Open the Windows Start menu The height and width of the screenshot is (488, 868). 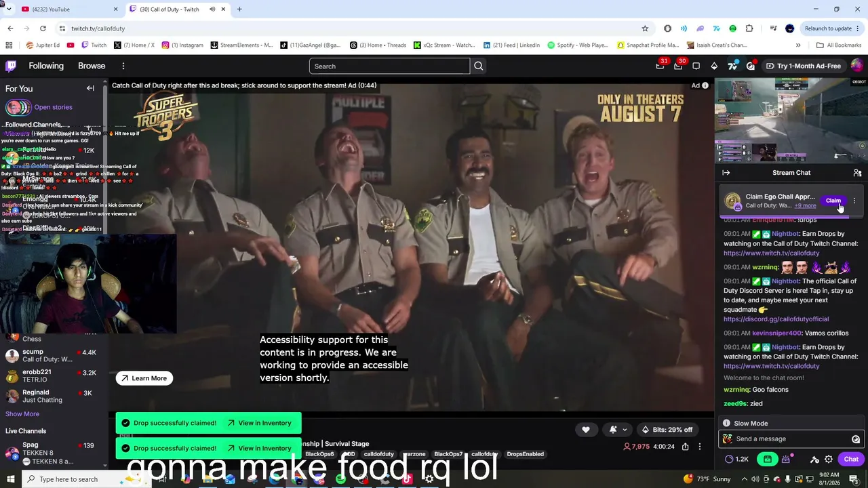11,479
